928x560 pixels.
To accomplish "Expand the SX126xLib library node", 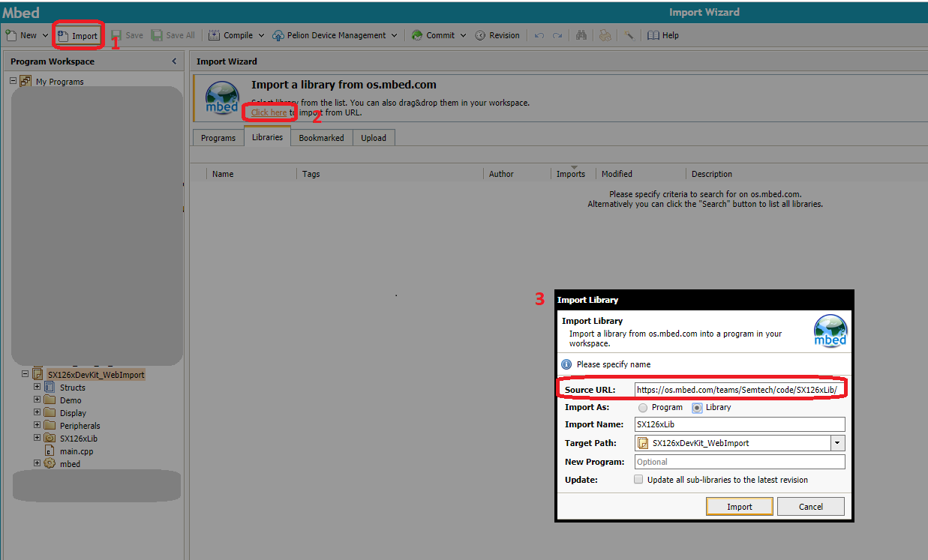I will click(37, 439).
